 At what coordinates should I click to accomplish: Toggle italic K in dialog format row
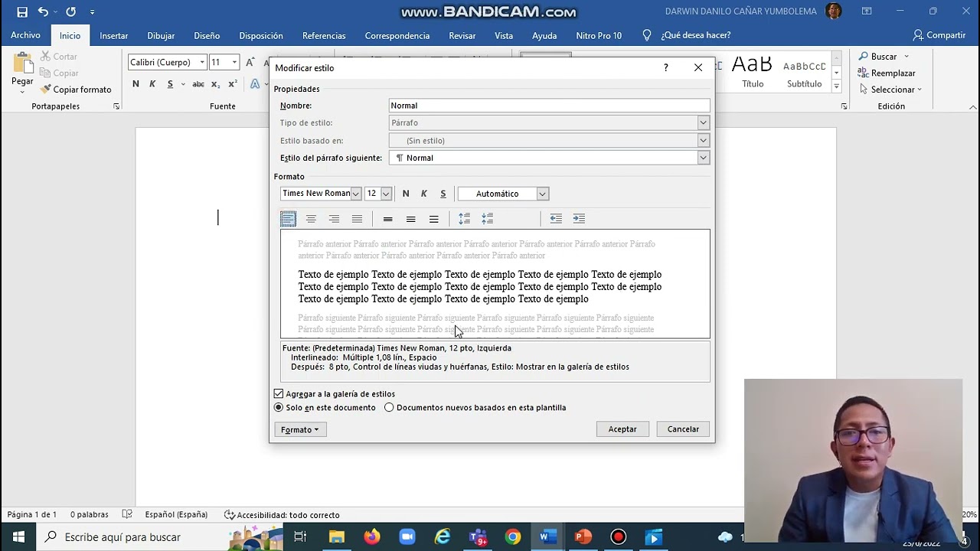424,194
